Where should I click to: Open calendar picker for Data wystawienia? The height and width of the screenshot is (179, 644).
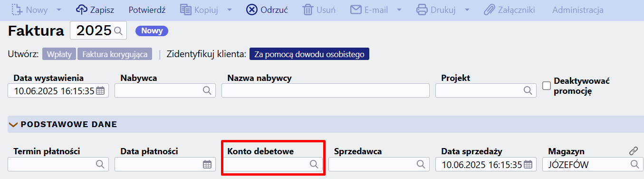pyautogui.click(x=100, y=91)
